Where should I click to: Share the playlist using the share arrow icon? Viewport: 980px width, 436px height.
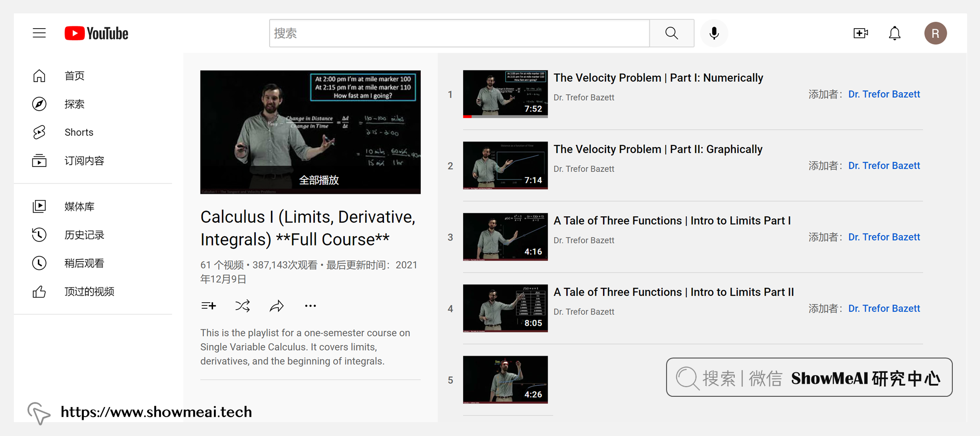[276, 305]
